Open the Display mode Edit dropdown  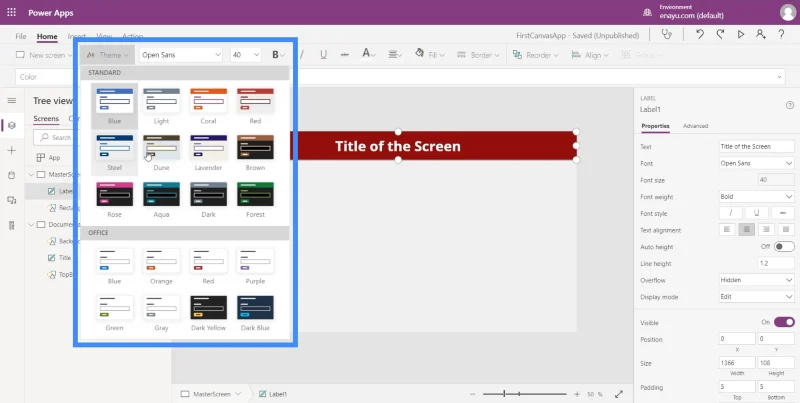click(756, 296)
